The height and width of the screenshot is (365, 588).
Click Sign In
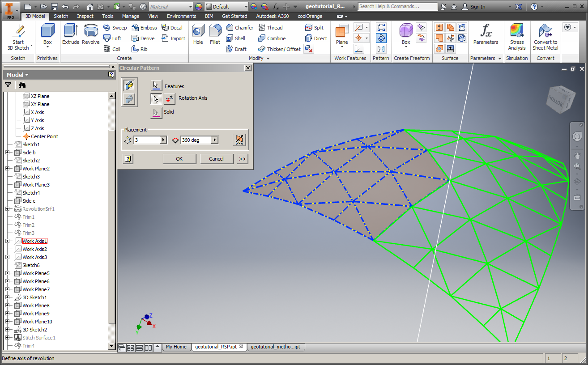pyautogui.click(x=473, y=7)
